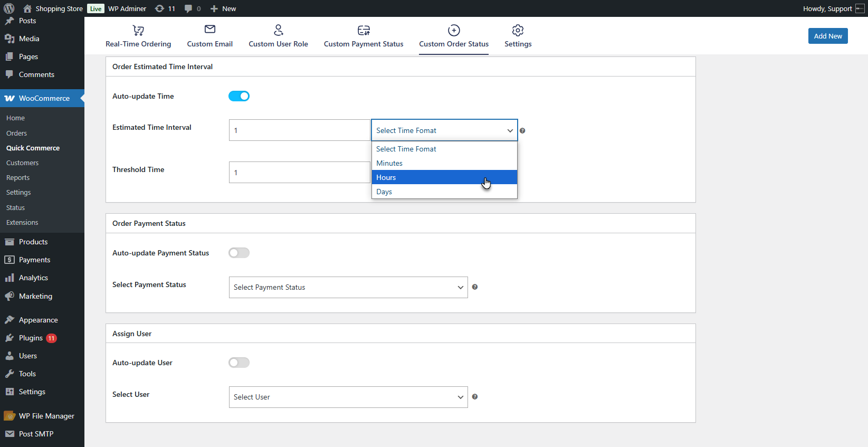
Task: Click the Add New button
Action: (x=828, y=36)
